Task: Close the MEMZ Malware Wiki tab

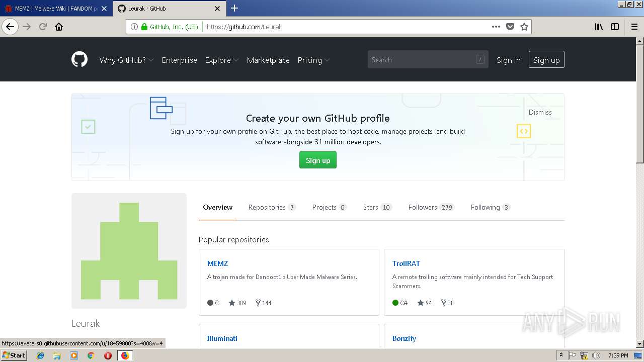Action: click(104, 9)
